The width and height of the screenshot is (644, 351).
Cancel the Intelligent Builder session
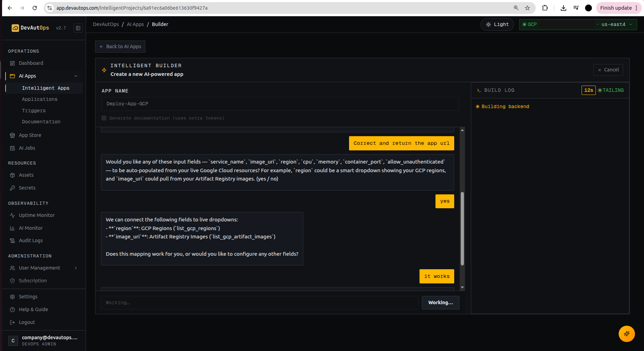(x=608, y=70)
